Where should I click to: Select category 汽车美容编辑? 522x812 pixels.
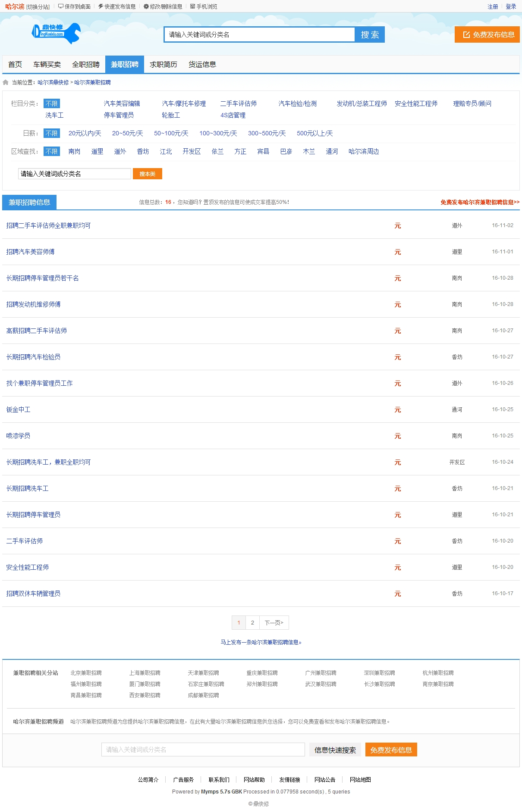(122, 104)
